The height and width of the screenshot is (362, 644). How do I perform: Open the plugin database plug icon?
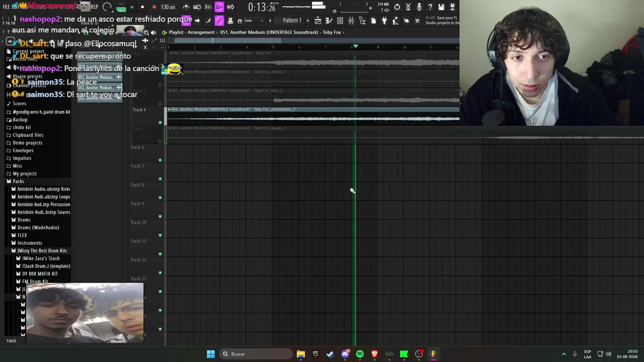click(384, 21)
